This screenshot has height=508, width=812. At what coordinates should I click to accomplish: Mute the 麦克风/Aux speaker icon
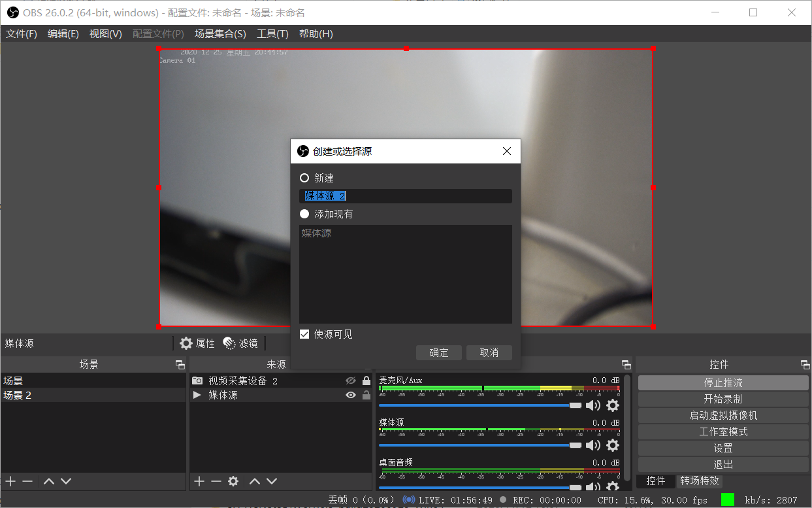pos(593,405)
